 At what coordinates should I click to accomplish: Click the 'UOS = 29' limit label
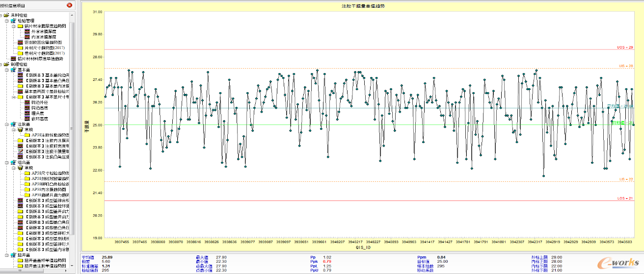point(625,48)
